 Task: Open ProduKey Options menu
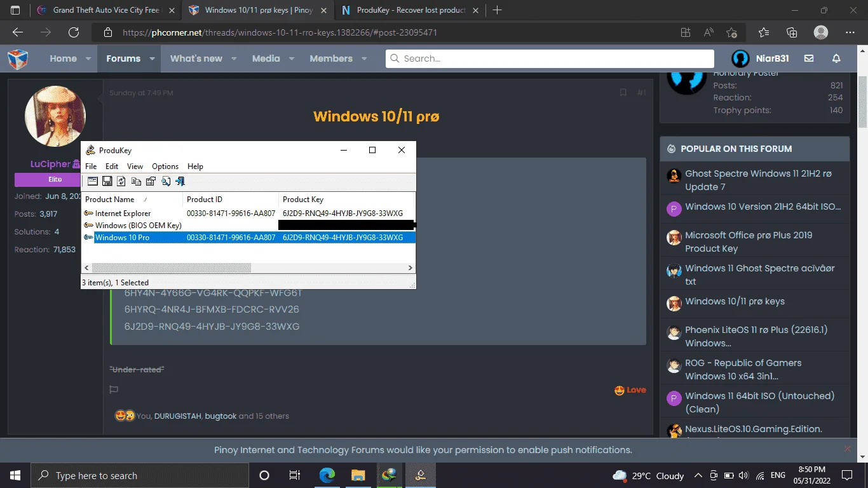click(x=165, y=166)
